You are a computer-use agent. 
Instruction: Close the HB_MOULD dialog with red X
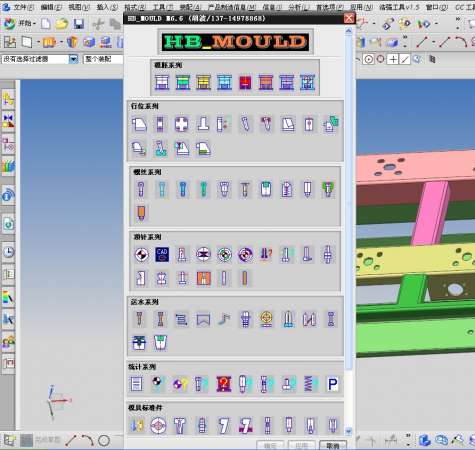349,18
